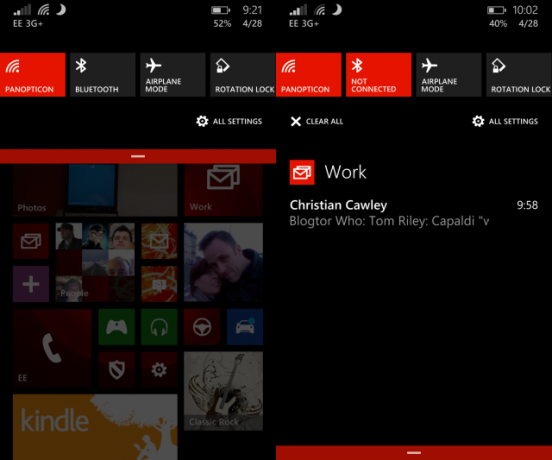Toggle Rotation Lock in right screen
Viewport: 552px width, 460px height.
[x=519, y=75]
